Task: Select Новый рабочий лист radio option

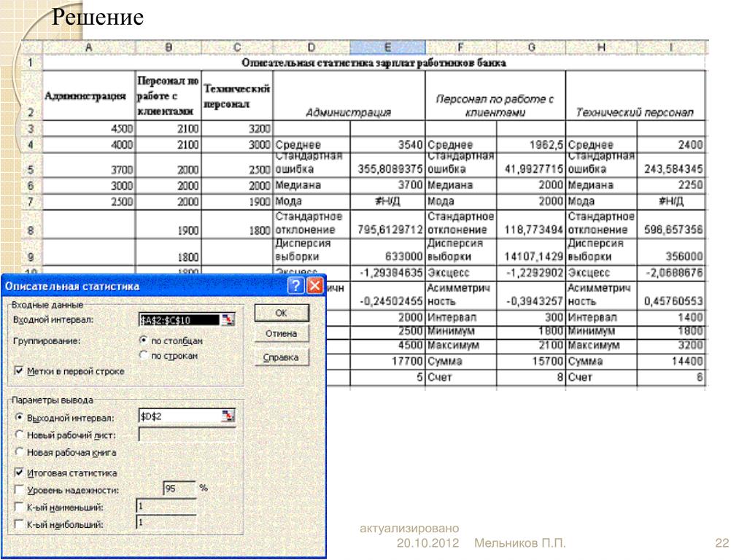Action: point(19,435)
